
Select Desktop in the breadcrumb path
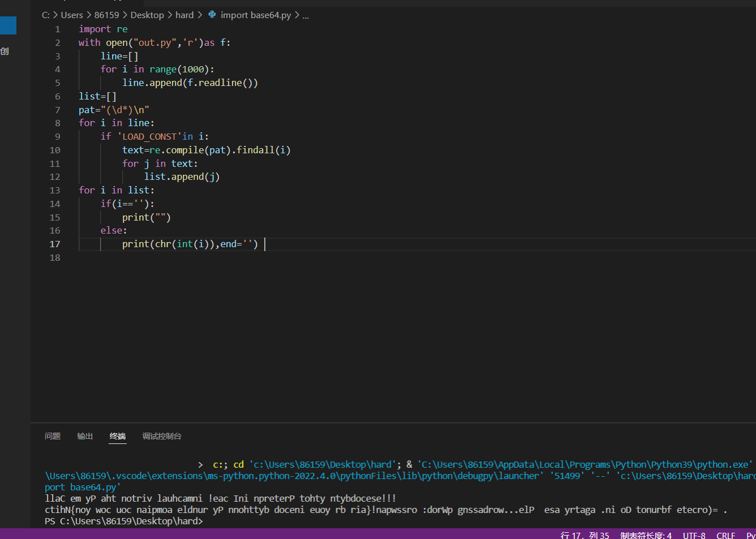point(147,15)
